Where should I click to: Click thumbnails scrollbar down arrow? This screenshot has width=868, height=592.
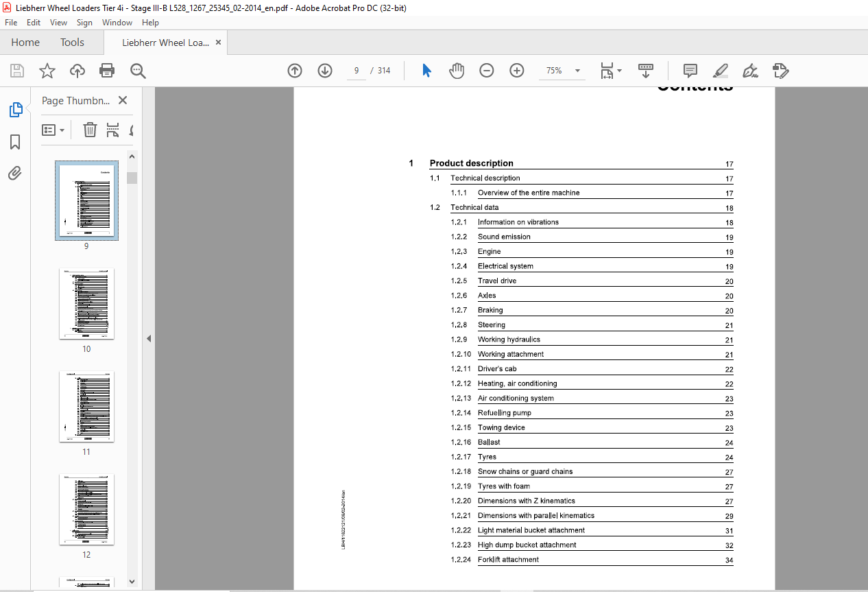[132, 581]
